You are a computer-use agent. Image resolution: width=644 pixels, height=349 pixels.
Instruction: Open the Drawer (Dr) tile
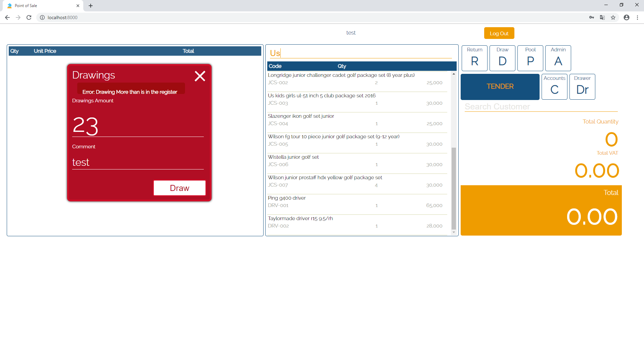pos(582,87)
